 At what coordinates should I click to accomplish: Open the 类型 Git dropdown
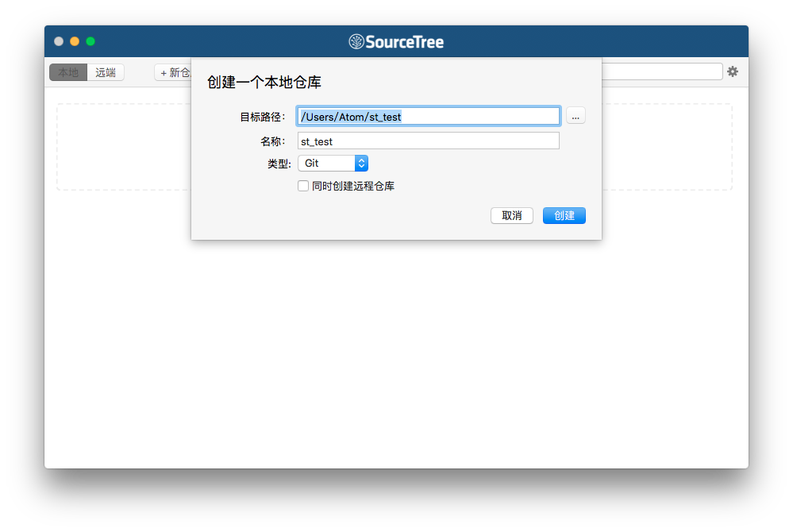[x=333, y=164]
